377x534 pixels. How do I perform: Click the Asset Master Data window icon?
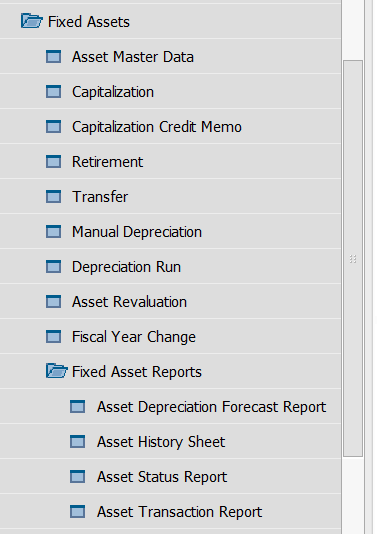[x=53, y=57]
